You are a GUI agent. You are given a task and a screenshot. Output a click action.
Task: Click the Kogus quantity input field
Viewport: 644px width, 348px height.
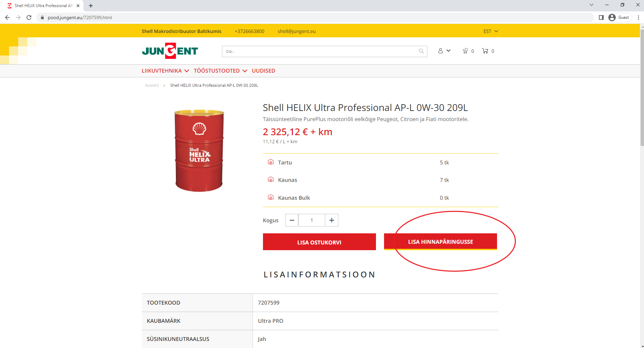[x=311, y=220]
